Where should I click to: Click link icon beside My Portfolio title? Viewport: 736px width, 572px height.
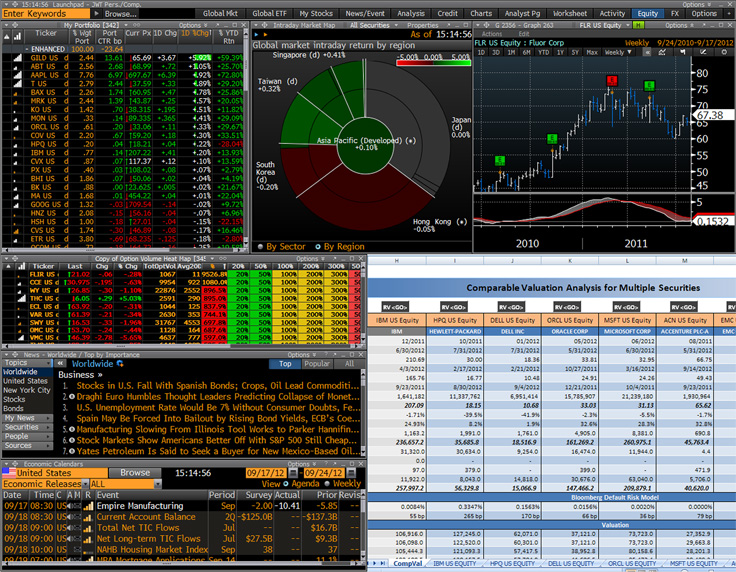pos(137,25)
